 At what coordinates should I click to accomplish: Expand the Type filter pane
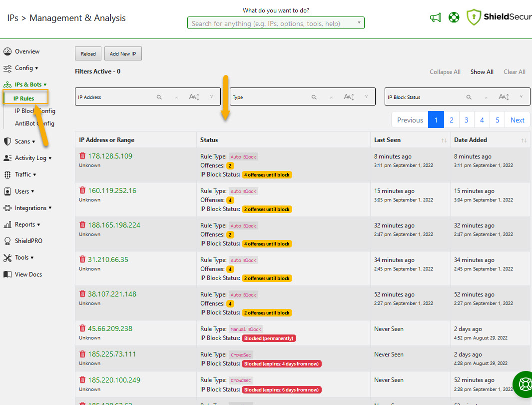point(367,97)
